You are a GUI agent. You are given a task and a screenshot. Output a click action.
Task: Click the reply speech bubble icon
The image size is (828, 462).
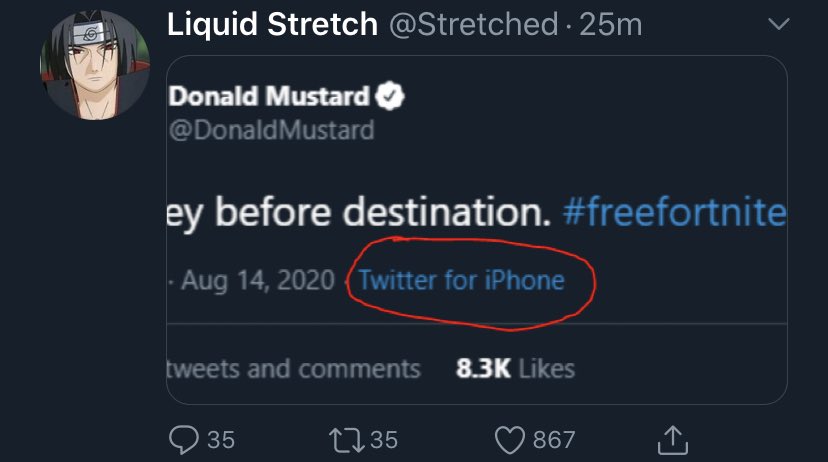(184, 439)
